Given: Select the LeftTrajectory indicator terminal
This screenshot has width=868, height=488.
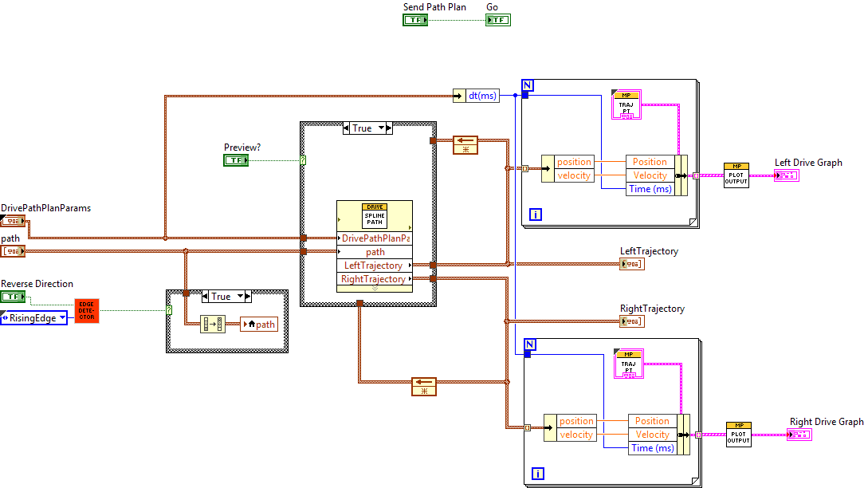Looking at the screenshot, I should click(631, 264).
